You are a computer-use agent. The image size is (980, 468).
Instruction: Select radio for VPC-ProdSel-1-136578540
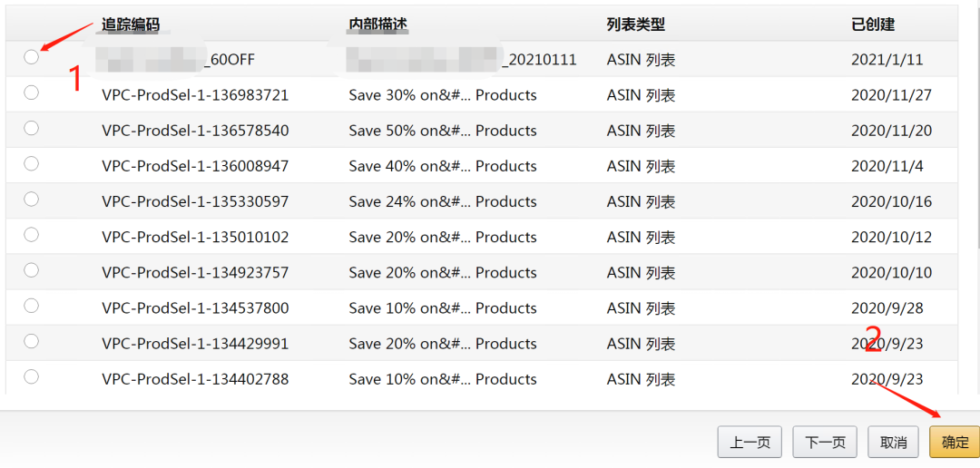click(32, 128)
